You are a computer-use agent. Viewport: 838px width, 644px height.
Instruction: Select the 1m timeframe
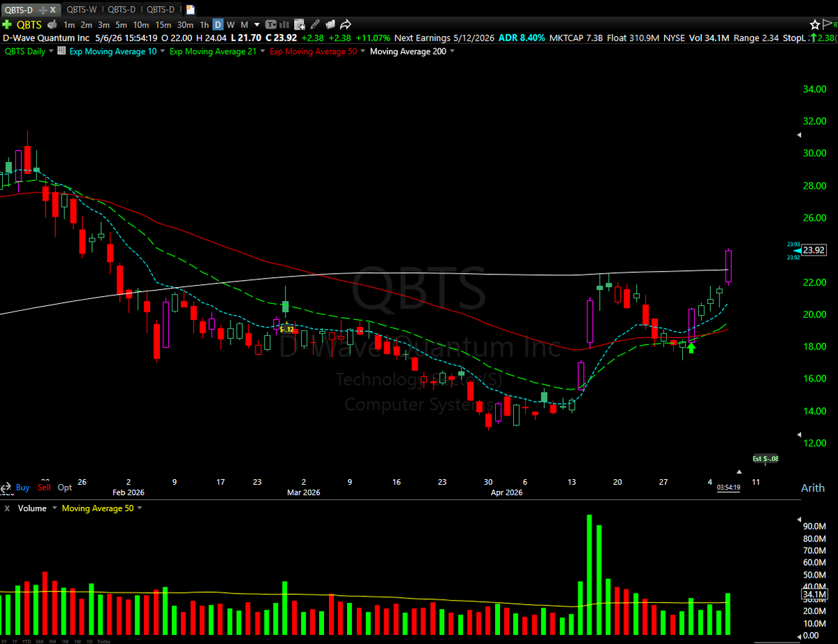coord(69,25)
